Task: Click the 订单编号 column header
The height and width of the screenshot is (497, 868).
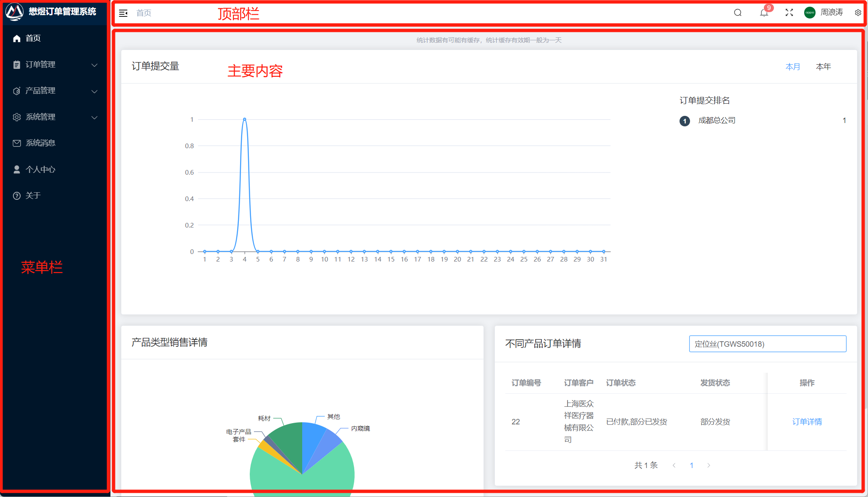Action: [526, 383]
